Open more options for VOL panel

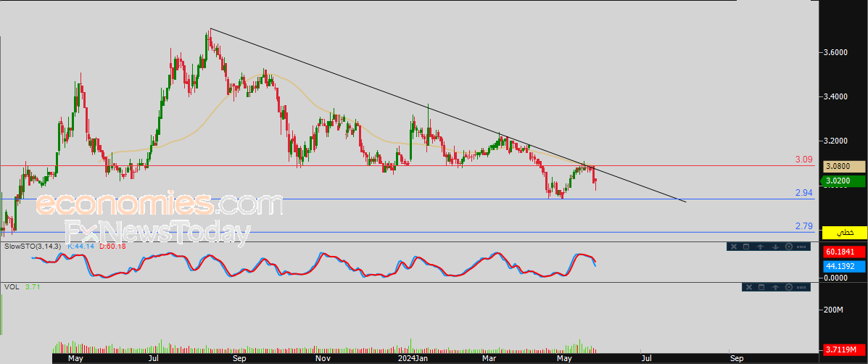(x=801, y=287)
